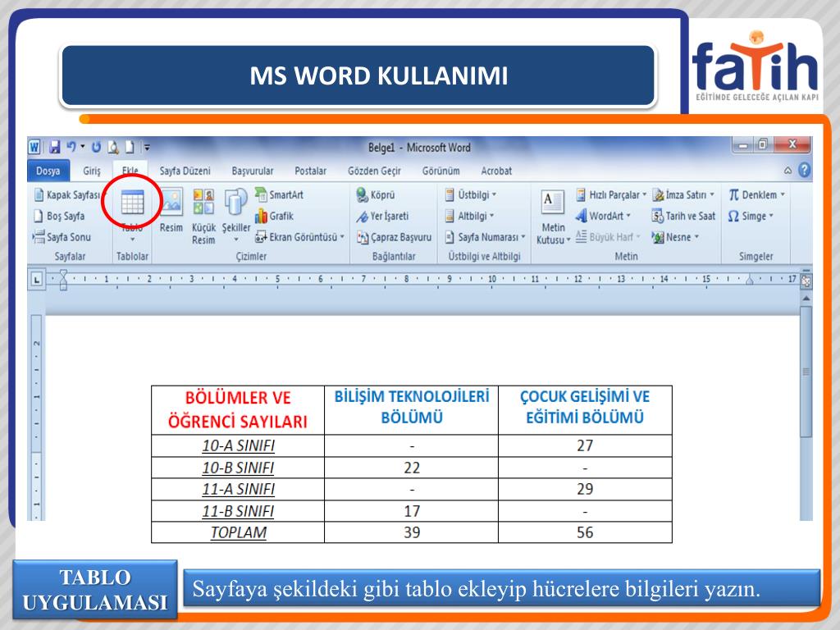Screen dimensions: 840x630
Task: Click the BÖLÜMLER VE ÖĞRENCİ SAYILARI header cell
Action: 238,410
